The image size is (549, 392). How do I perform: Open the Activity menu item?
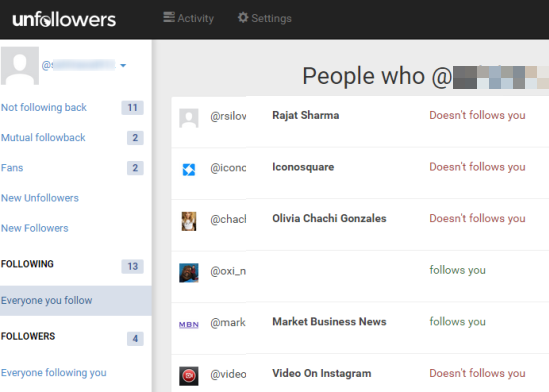click(x=188, y=18)
